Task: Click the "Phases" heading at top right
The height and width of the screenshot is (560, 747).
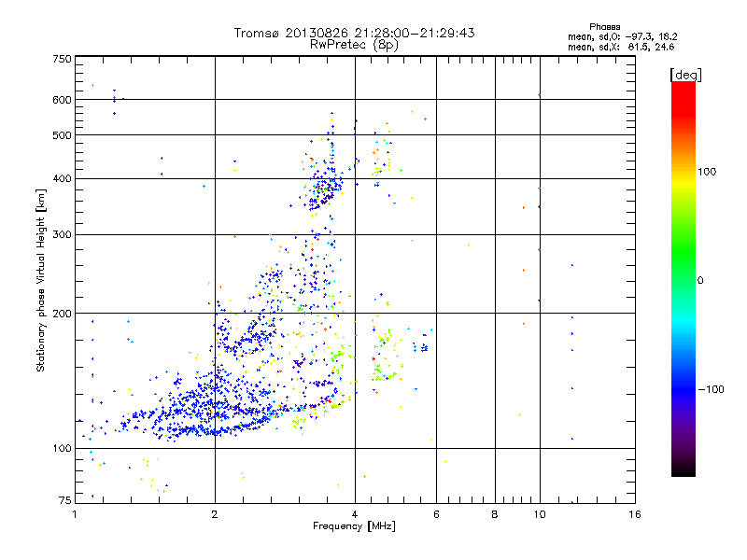Action: 604,27
